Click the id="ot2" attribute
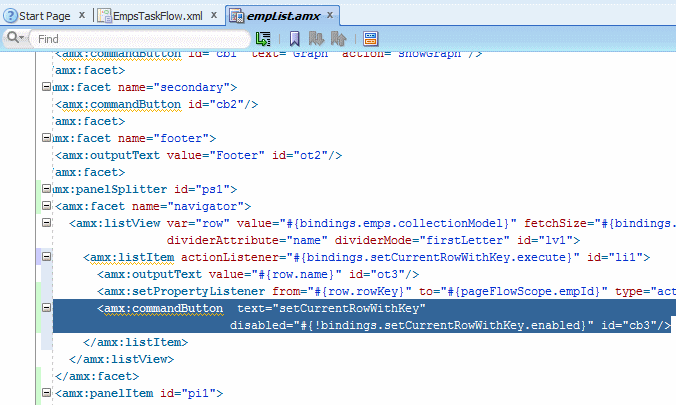This screenshot has width=676, height=405. tap(300, 155)
